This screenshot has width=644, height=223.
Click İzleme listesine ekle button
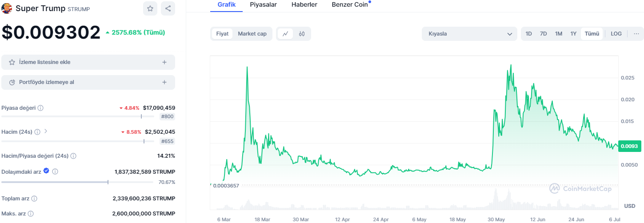point(88,62)
